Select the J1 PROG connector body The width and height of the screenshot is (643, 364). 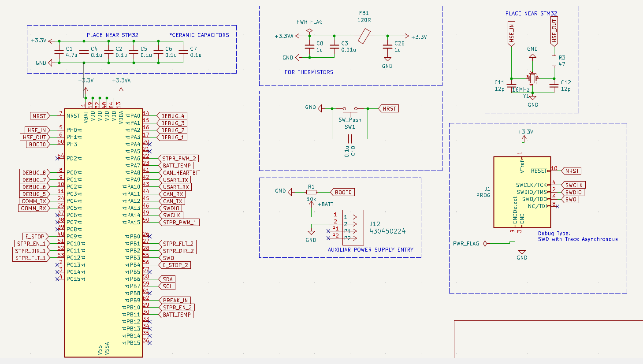click(x=522, y=192)
